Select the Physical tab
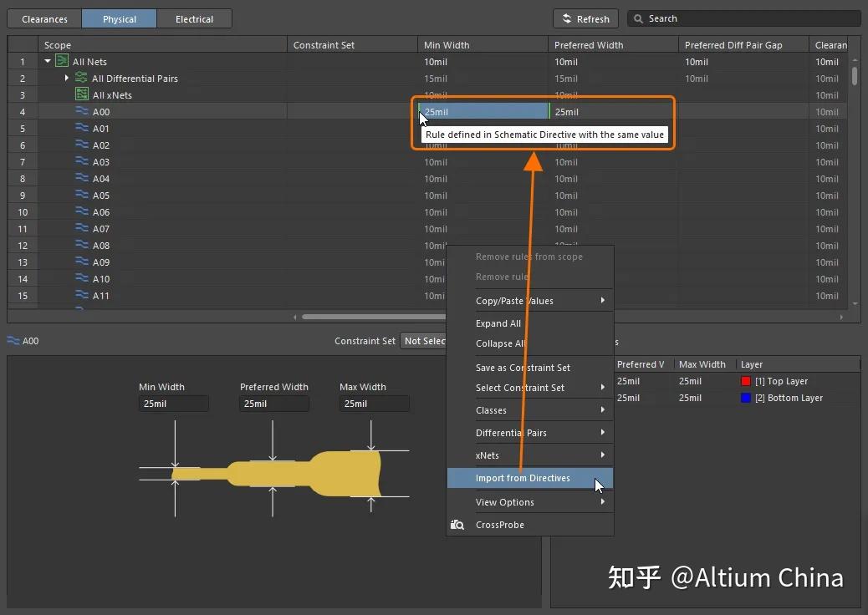868x615 pixels. [119, 19]
